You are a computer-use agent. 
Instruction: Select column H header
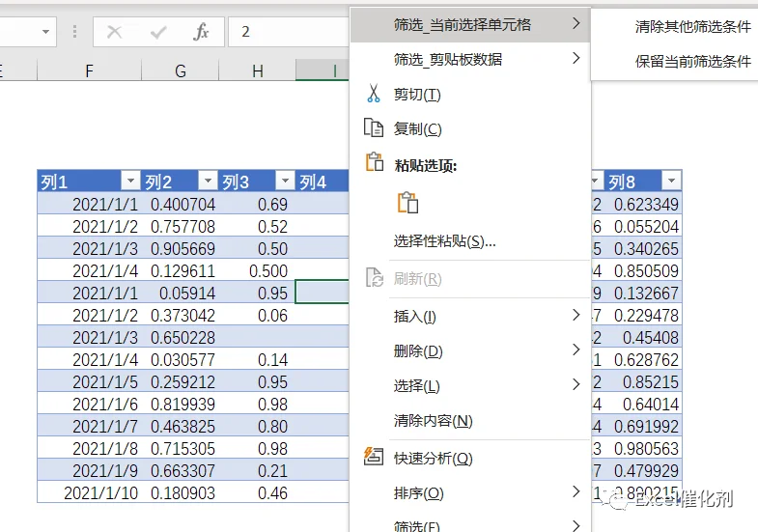(258, 70)
